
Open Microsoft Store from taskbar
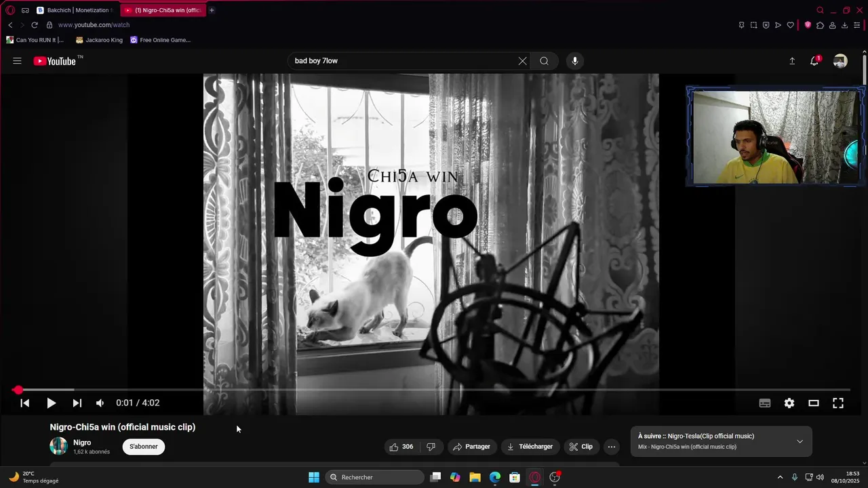tap(515, 477)
